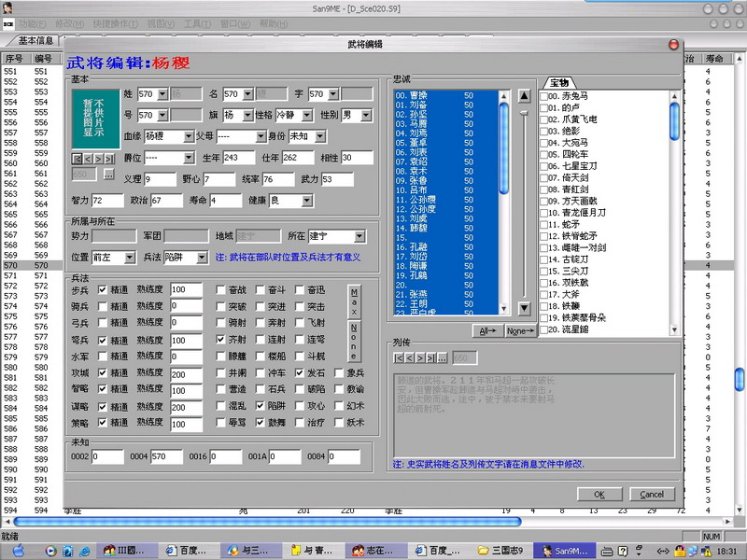The width and height of the screenshot is (747, 560).
Task: Click the first-record button in 列传 section
Action: click(400, 357)
